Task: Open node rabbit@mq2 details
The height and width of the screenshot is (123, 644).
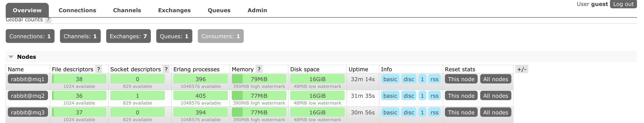Action: point(28,96)
